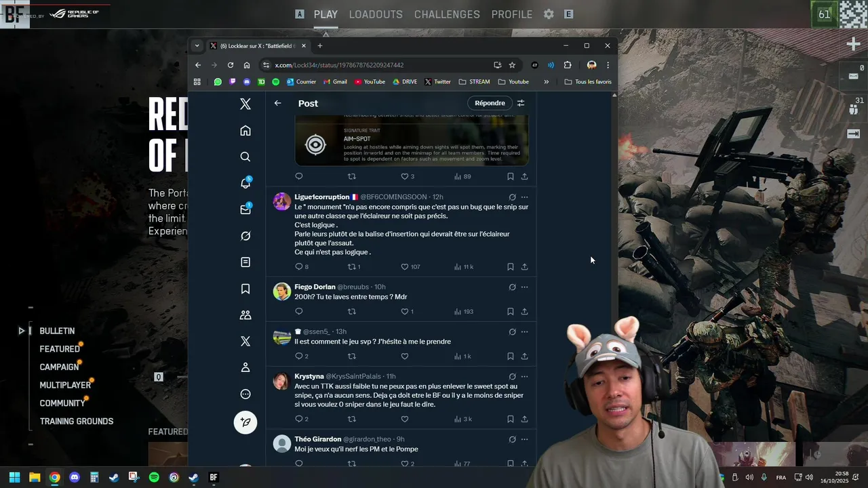The width and height of the screenshot is (868, 488).
Task: Open the Chrome extensions puzzle icon
Action: point(568,65)
